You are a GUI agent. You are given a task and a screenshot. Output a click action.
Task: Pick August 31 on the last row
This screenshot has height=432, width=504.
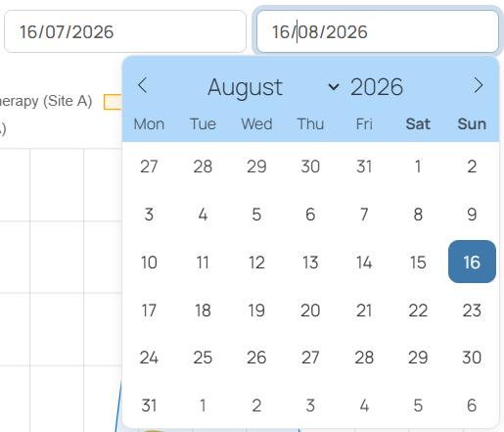[149, 406]
